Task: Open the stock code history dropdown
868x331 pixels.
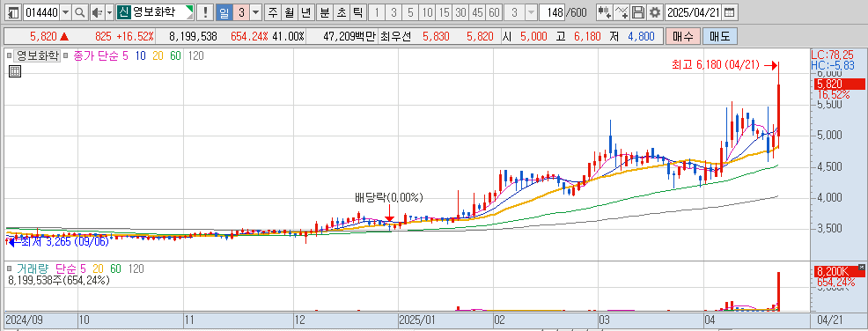Action: pos(66,12)
